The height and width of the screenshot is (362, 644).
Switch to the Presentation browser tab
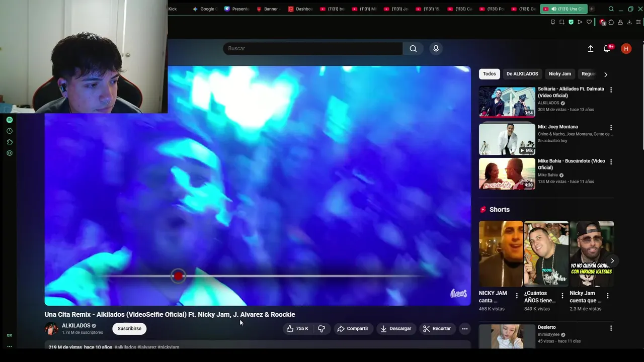(236, 9)
